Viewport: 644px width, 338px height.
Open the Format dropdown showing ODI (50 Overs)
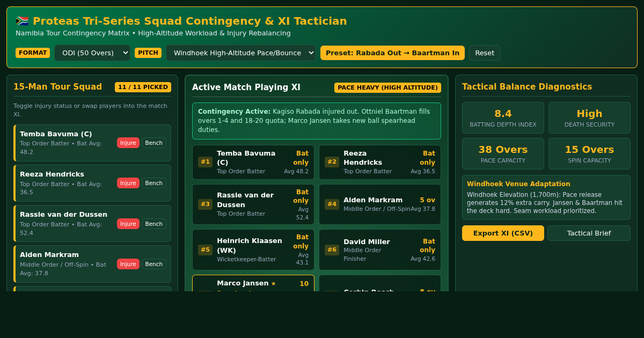pyautogui.click(x=92, y=53)
